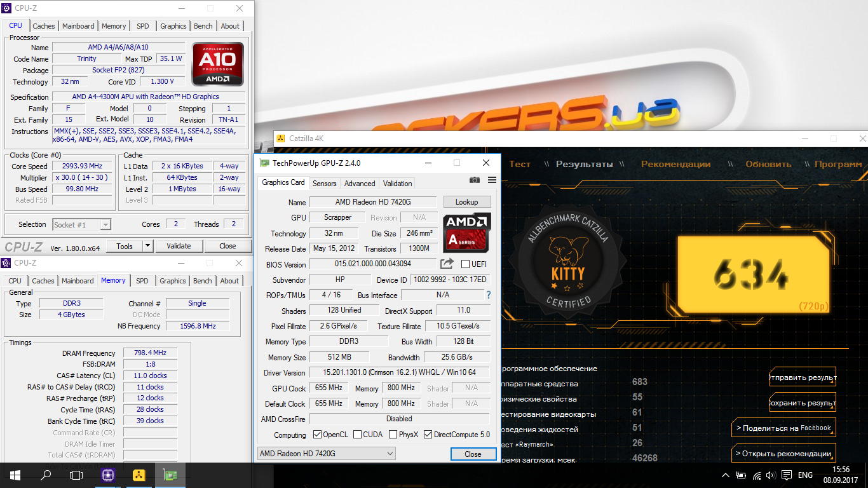The width and height of the screenshot is (868, 488).
Task: Open the volume control in tray
Action: tap(770, 475)
